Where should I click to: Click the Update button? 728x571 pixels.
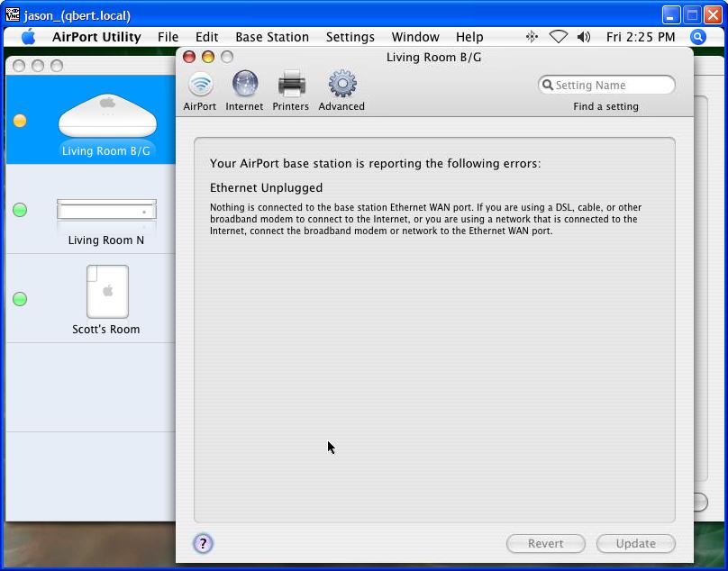(x=635, y=543)
